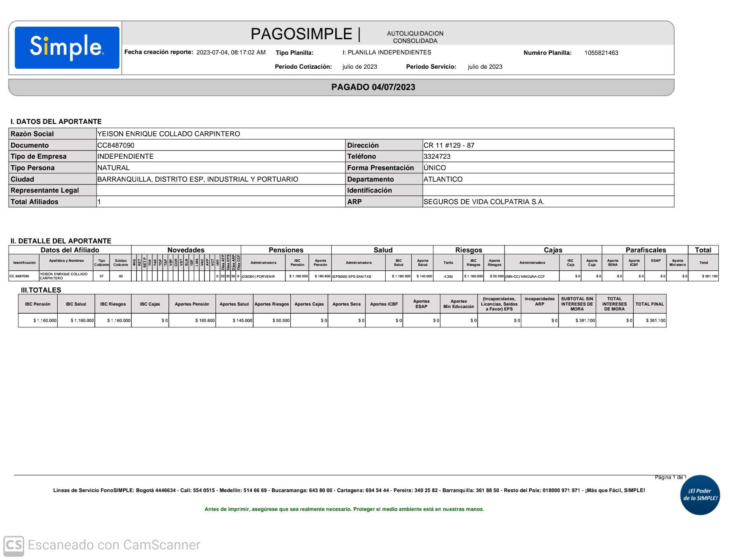Click the Dirección value CR 11 #129 - 87
Viewport: 736px width, 560px height.
[x=449, y=145]
